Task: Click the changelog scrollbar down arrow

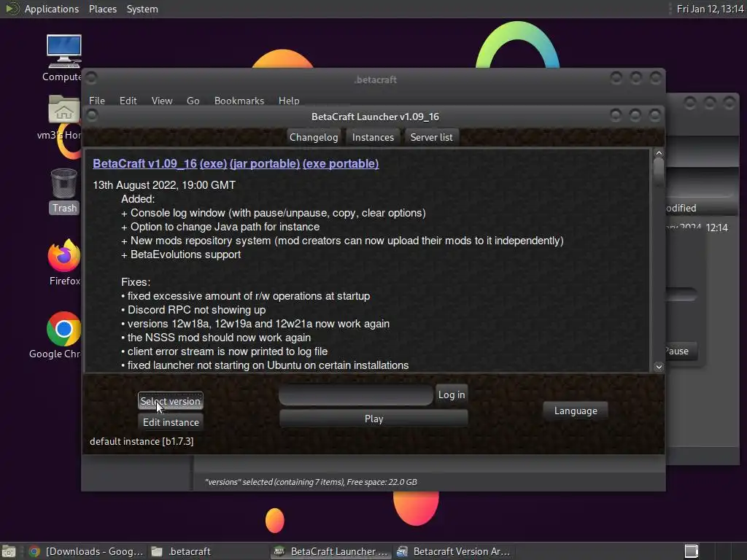Action: tap(659, 367)
